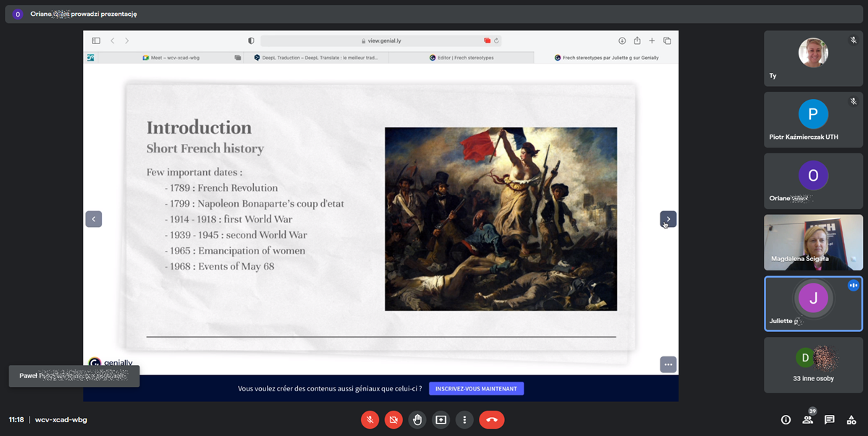The width and height of the screenshot is (868, 436).
Task: Switch to the Editor | Frech stereotypes tab
Action: [461, 58]
